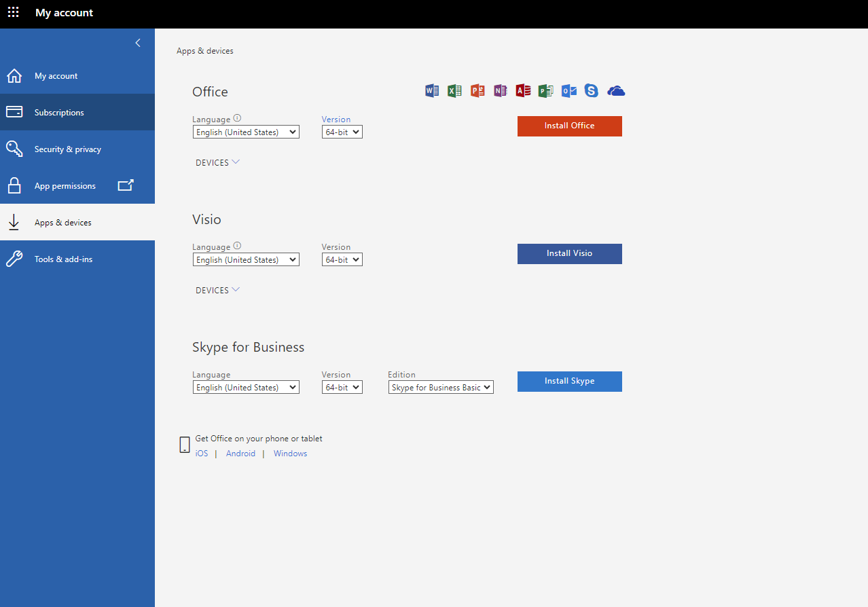Screen dimensions: 868x607
Task: Expand DEVICES under Visio
Action: click(217, 290)
